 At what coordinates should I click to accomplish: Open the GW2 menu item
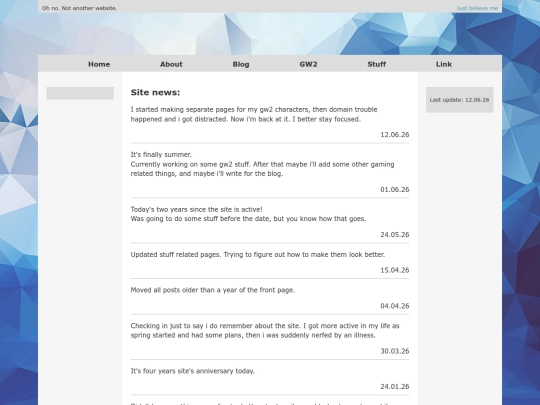[x=308, y=64]
